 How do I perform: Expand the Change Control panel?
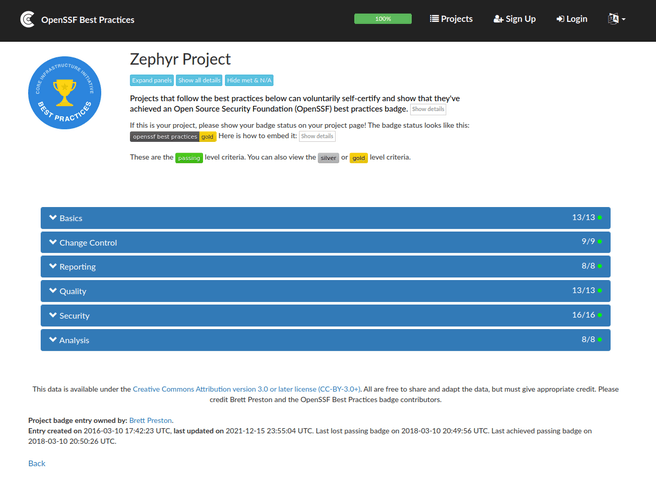(325, 242)
